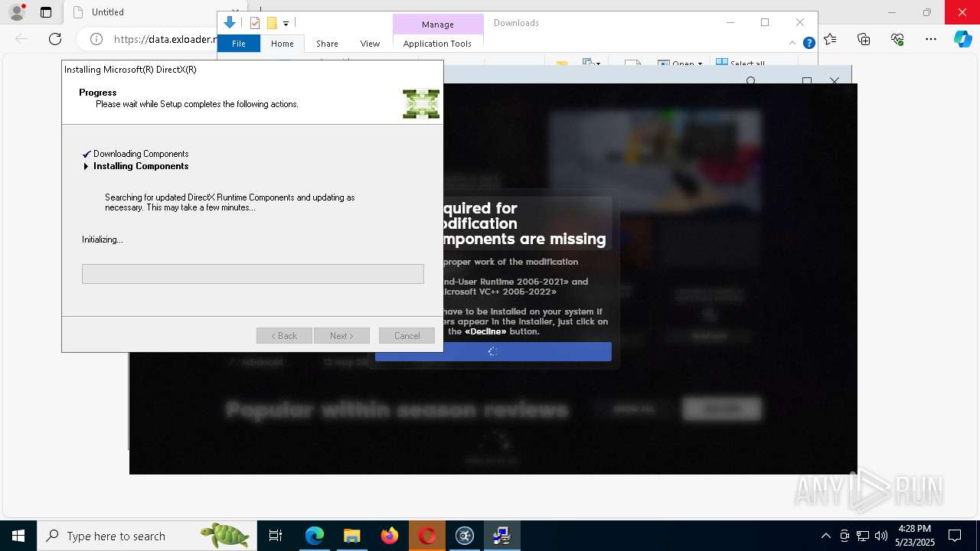Show hidden system tray icons
The height and width of the screenshot is (551, 980).
coord(825,536)
